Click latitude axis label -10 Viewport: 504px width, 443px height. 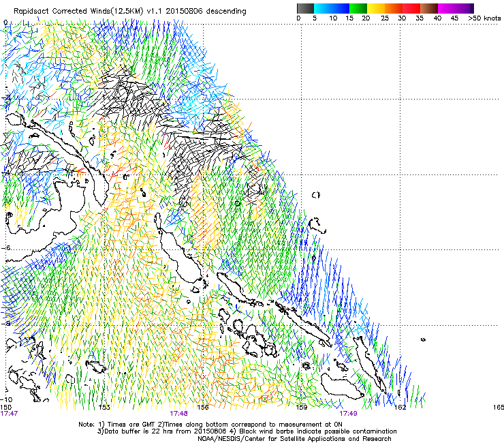coord(6,400)
